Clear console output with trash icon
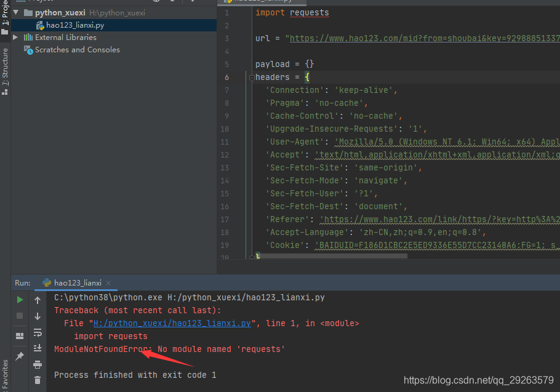This screenshot has height=392, width=560. pos(38,380)
